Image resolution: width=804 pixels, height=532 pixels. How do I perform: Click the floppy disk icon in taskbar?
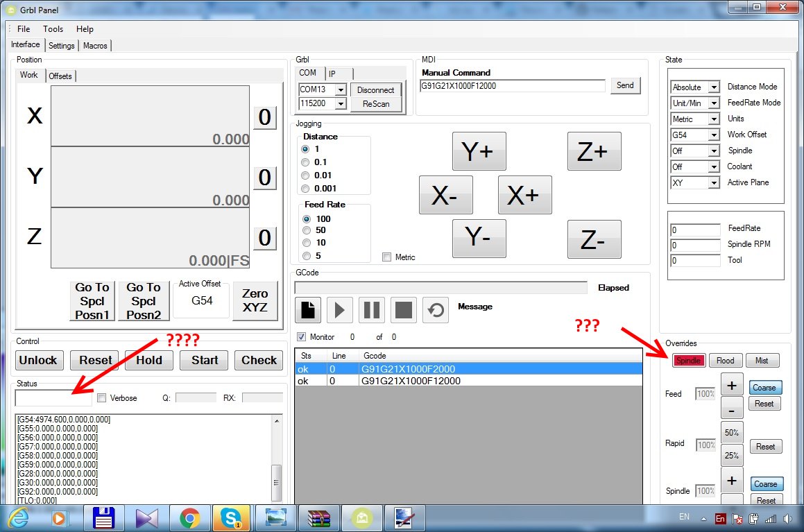tap(104, 518)
